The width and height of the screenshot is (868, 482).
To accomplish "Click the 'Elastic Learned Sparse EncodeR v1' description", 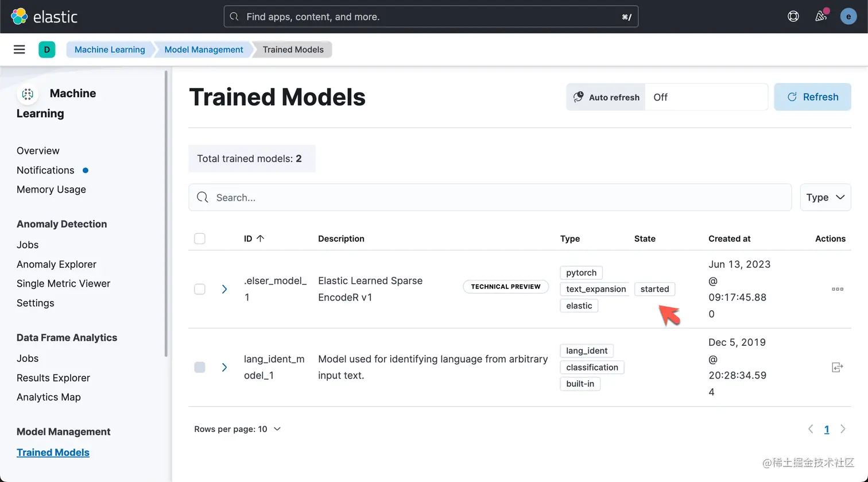I will point(370,289).
